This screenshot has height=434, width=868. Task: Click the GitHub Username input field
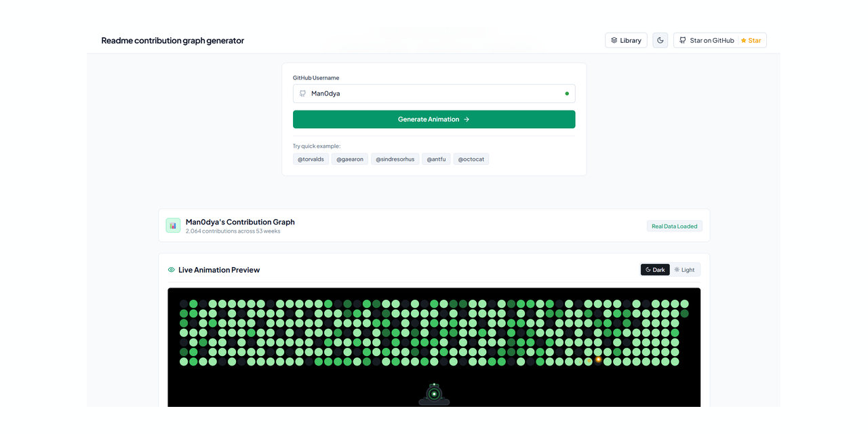click(x=434, y=94)
